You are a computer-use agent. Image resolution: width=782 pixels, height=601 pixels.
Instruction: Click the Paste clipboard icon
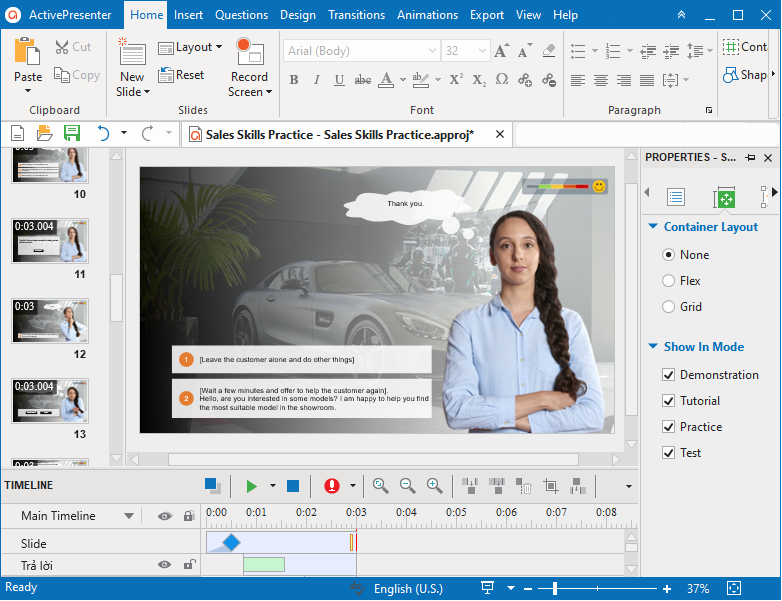(x=28, y=52)
